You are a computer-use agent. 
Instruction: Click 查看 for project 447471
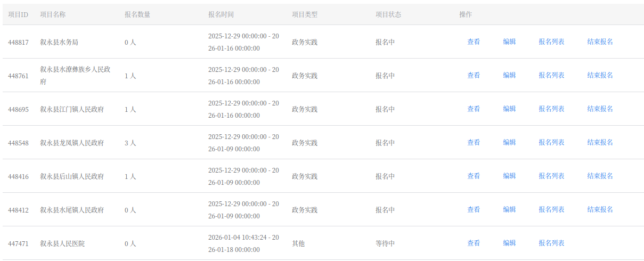tap(474, 243)
